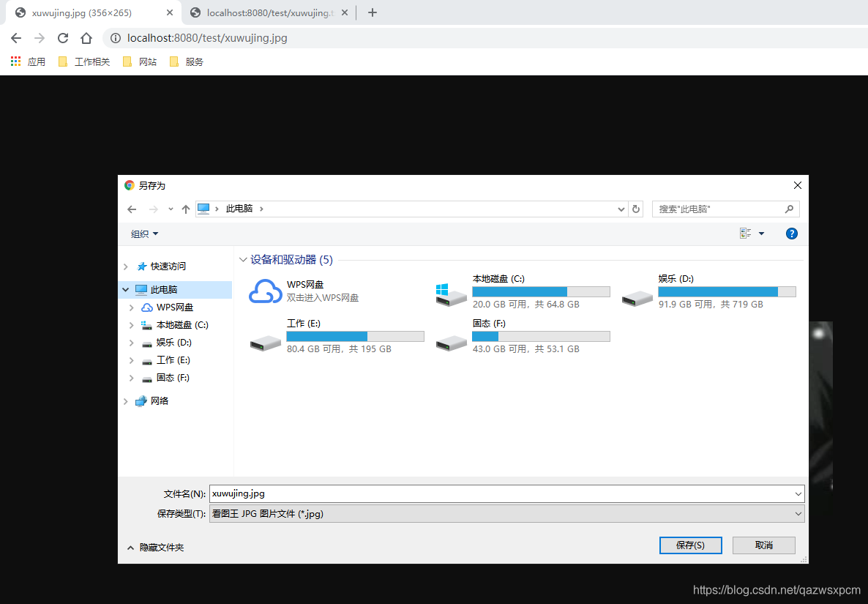
Task: Expand 本地磁盘 (C:) tree node arrow
Action: coord(131,325)
